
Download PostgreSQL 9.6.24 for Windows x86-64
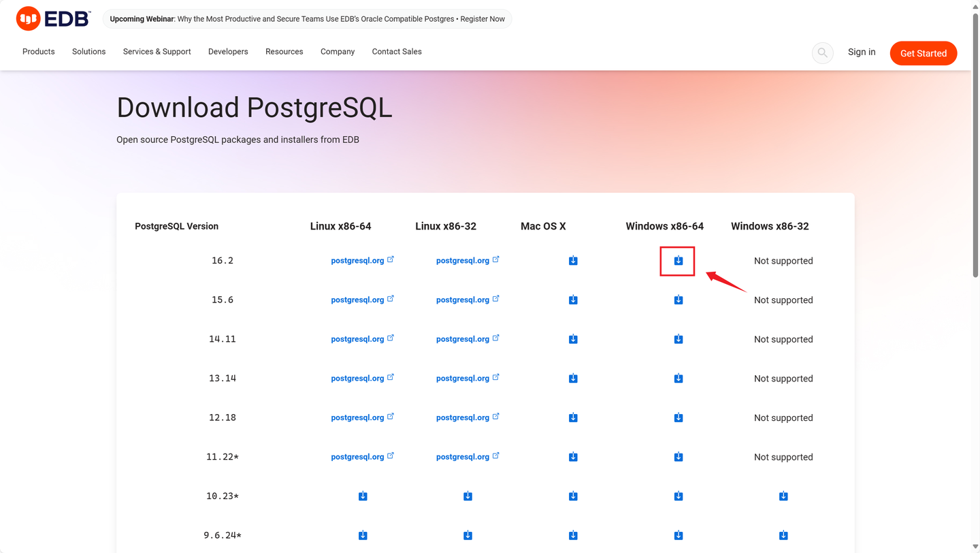(x=679, y=535)
